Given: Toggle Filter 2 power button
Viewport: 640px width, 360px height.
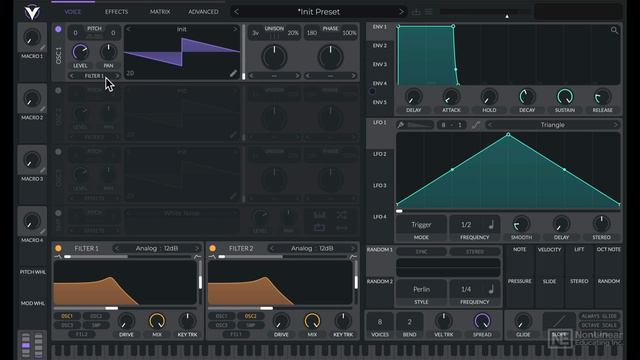Looking at the screenshot, I should (213, 248).
